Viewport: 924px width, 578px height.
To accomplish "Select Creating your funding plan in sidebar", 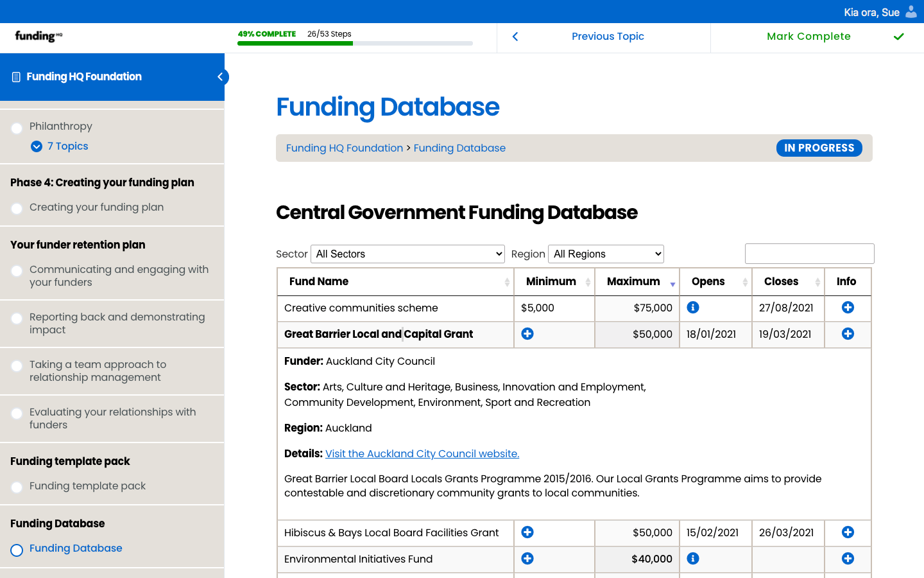I will [96, 207].
